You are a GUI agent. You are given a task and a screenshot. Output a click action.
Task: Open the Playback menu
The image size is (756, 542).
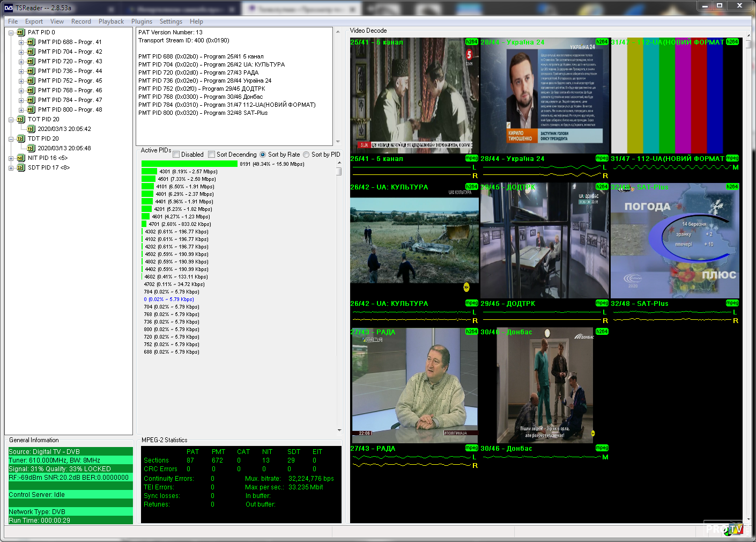[111, 21]
